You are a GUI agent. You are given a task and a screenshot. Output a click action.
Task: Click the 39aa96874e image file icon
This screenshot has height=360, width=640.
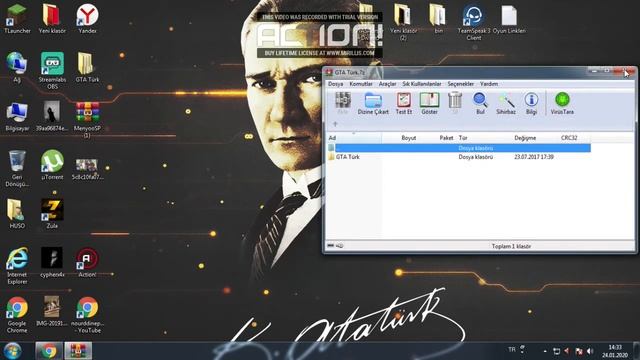(x=52, y=116)
